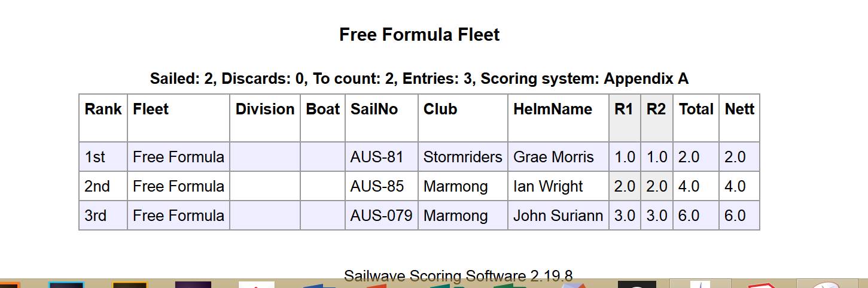Click the Total column header
This screenshot has height=288, width=868.
(x=696, y=110)
